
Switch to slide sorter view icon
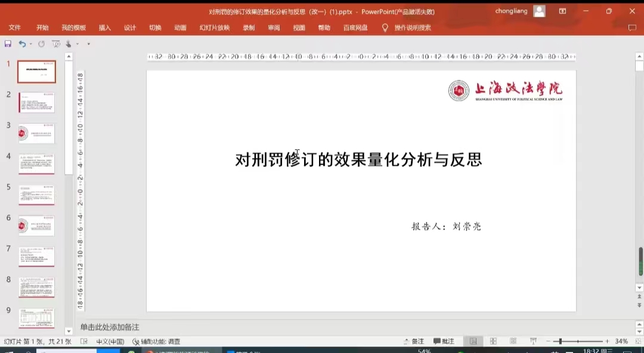pos(493,341)
